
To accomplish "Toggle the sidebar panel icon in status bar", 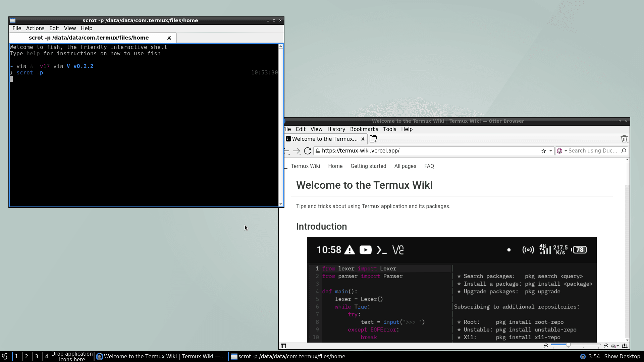I will (x=283, y=346).
